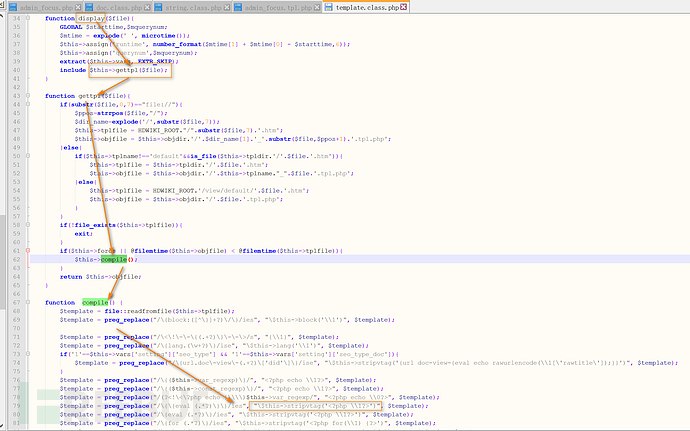This screenshot has height=431, width=690.
Task: Collapse the filemtime if-block fold at line 61
Action: (x=28, y=250)
